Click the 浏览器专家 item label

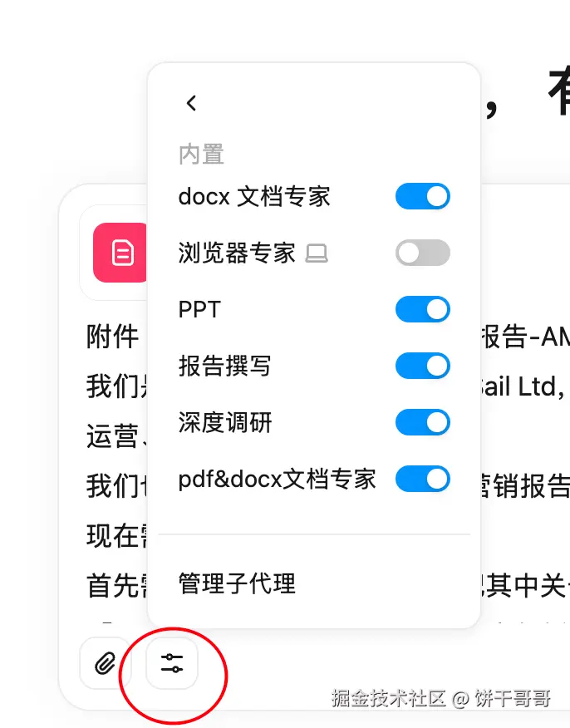pos(237,253)
